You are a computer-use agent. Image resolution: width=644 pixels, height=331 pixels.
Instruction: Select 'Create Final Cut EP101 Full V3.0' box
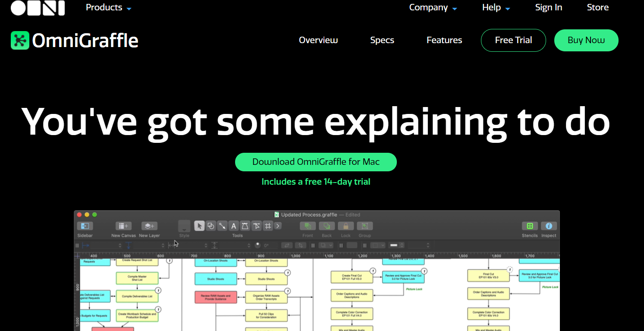352,277
